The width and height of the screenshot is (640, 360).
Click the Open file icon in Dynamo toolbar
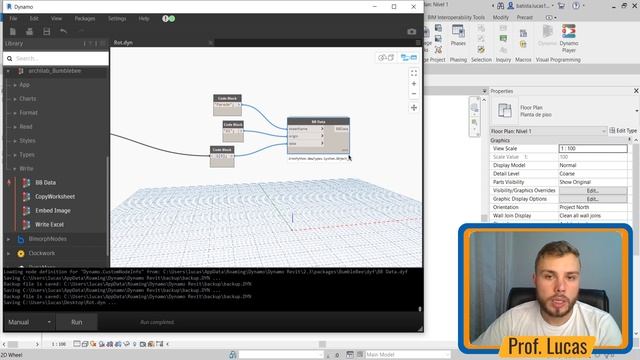click(x=29, y=31)
